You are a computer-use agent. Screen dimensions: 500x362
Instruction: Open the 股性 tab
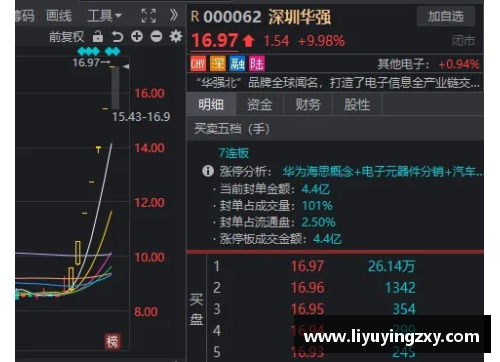[x=357, y=104]
